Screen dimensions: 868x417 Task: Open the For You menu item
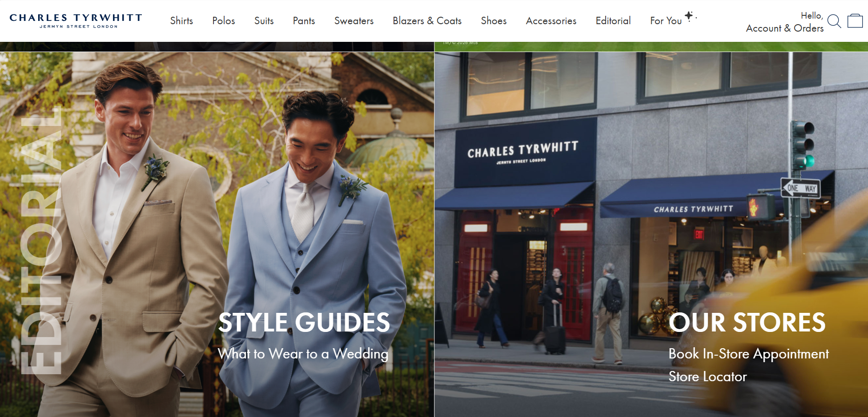pyautogui.click(x=666, y=21)
